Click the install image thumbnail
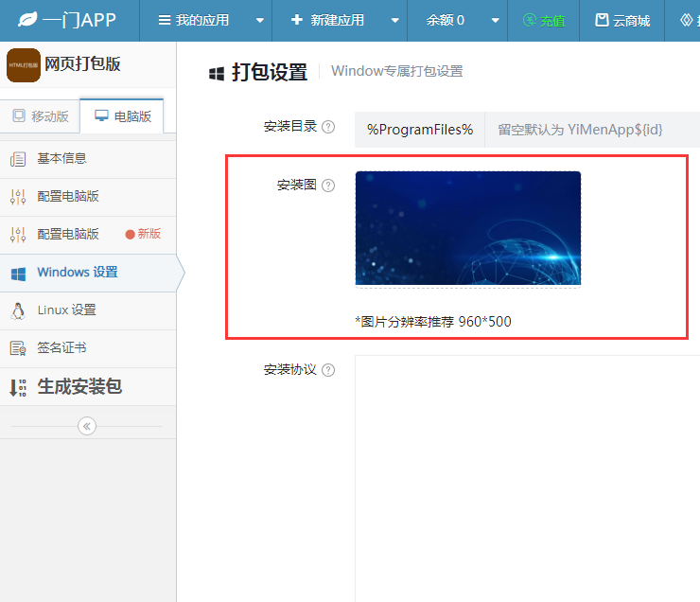 468,229
